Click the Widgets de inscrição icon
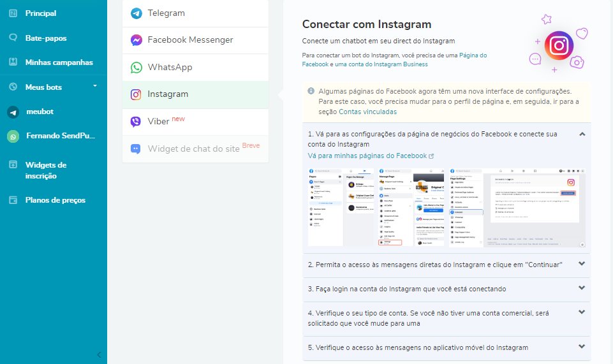The width and height of the screenshot is (613, 364). (13, 164)
